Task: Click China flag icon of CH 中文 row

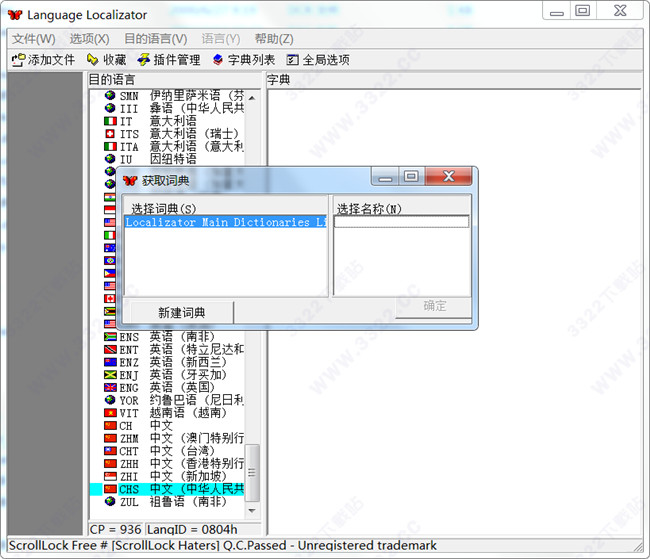Action: (110, 426)
